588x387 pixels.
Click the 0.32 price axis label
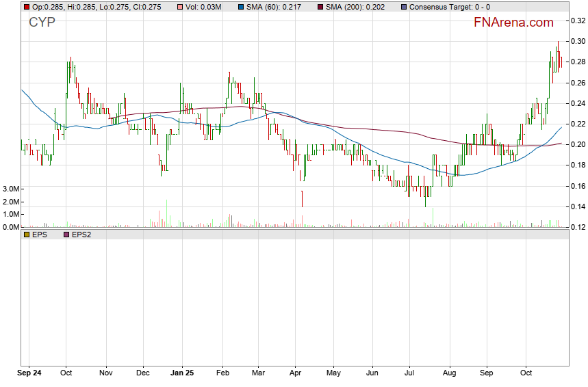[578, 21]
